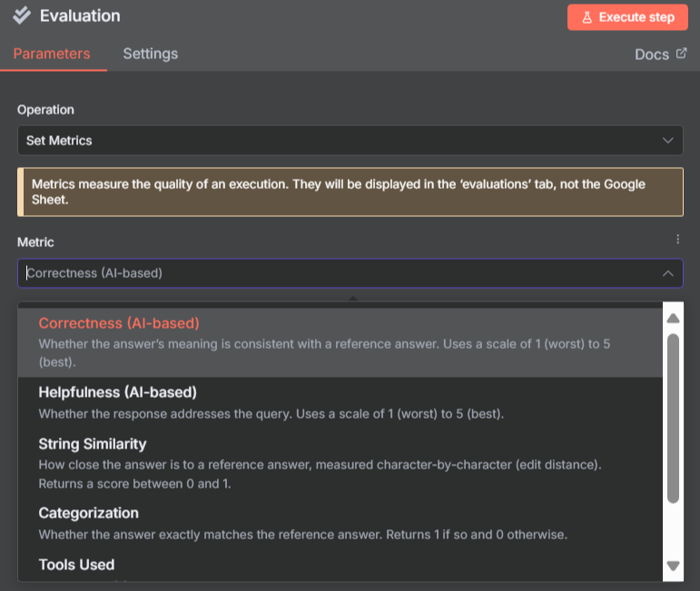Select the Helpfulness (AI-based) option

(x=340, y=403)
